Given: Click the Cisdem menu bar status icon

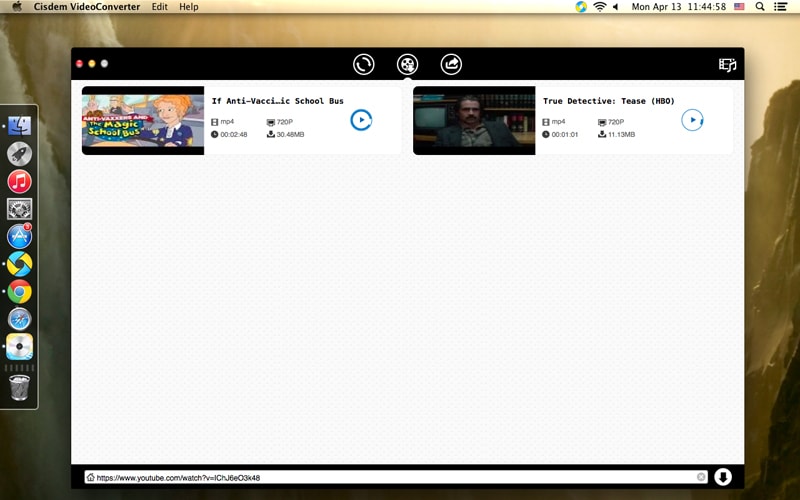Looking at the screenshot, I should [581, 7].
